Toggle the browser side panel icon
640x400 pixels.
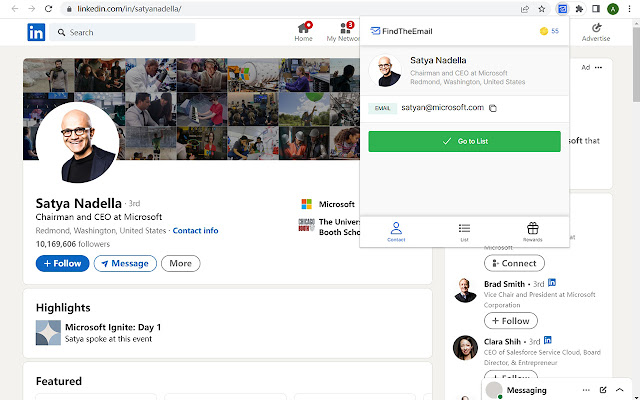tap(596, 9)
